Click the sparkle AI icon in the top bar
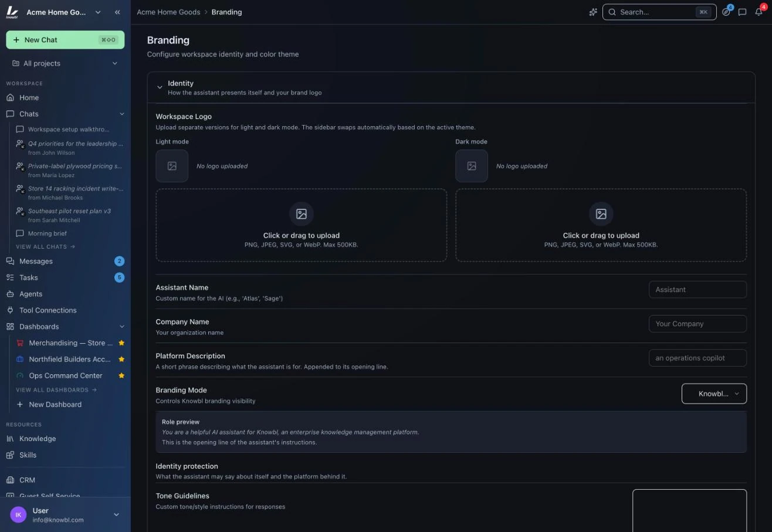 coord(593,12)
